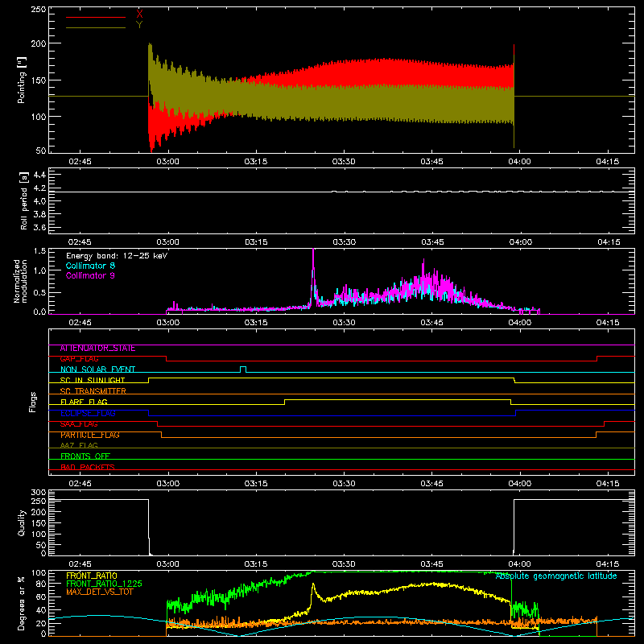Select the ATTENUATOR_STATE flag label
This screenshot has width=644, height=644.
(x=97, y=349)
